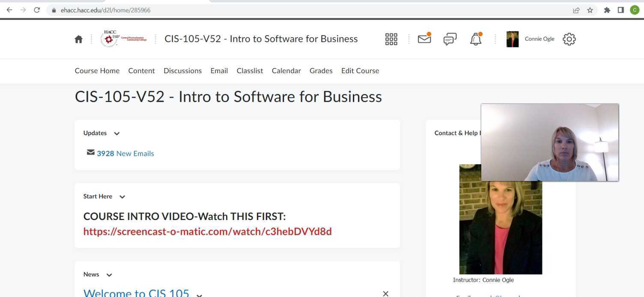Viewport: 644px width, 297px height.
Task: Collapse the Updates widget using its chevron
Action: 116,134
